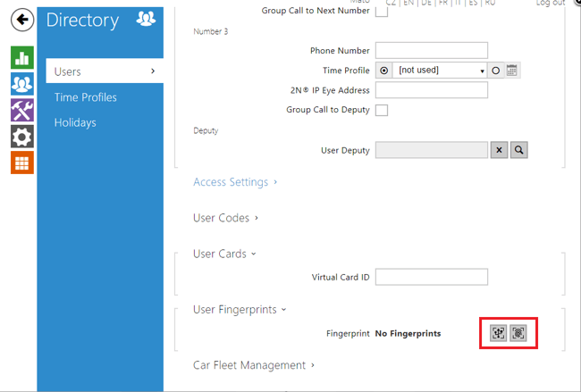
Task: Open the gray gear section icon
Action: [22, 137]
